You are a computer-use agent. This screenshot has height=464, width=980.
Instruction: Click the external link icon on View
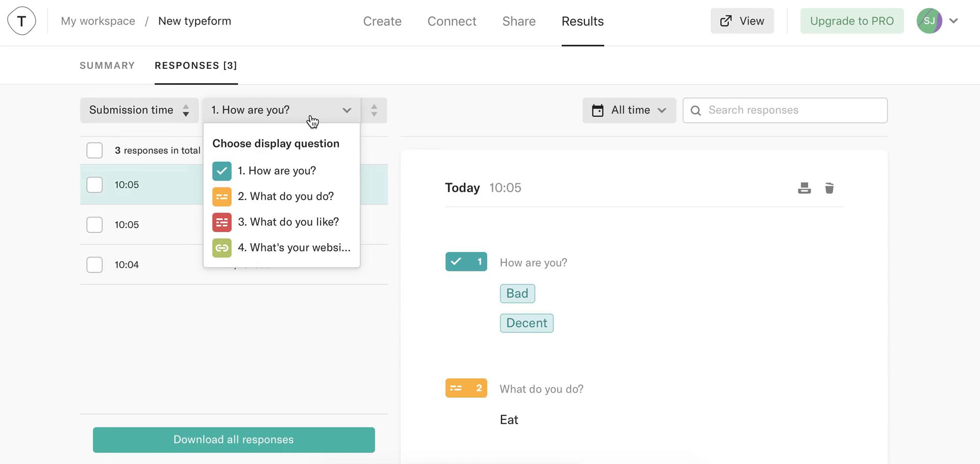726,21
